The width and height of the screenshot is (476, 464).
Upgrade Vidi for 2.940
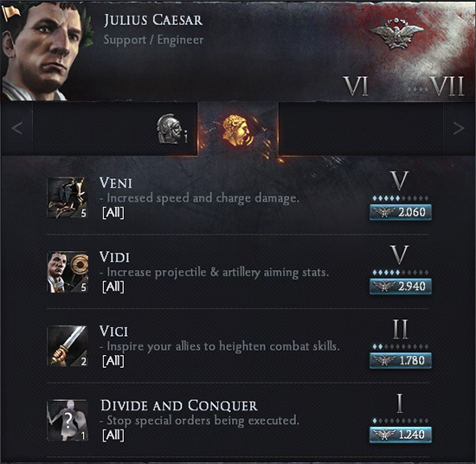(401, 287)
